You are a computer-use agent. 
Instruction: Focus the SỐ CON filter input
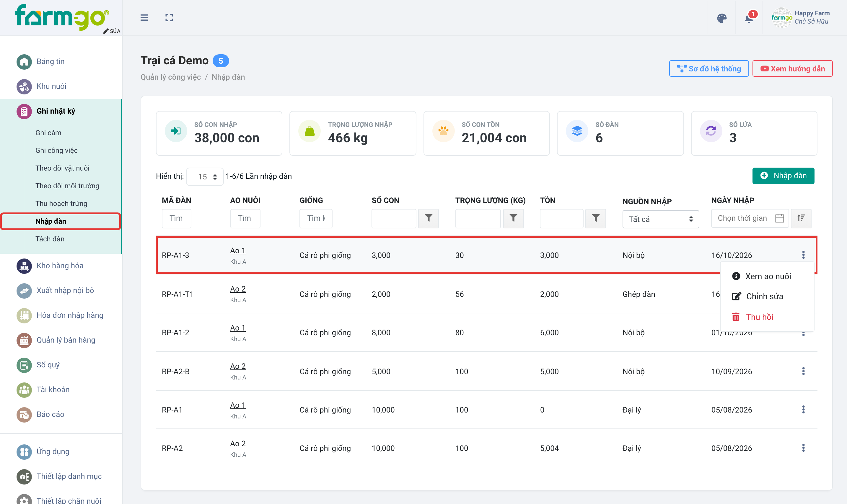pyautogui.click(x=394, y=218)
